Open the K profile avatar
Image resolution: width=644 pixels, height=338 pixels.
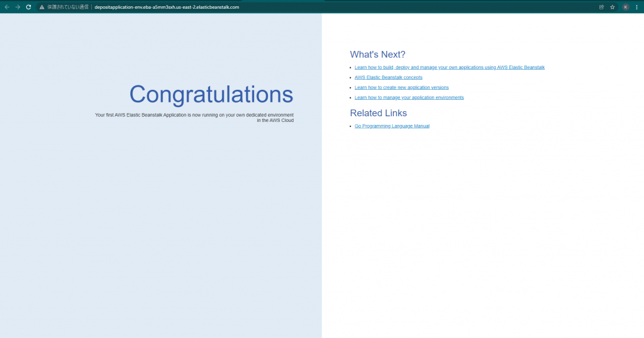coord(626,7)
